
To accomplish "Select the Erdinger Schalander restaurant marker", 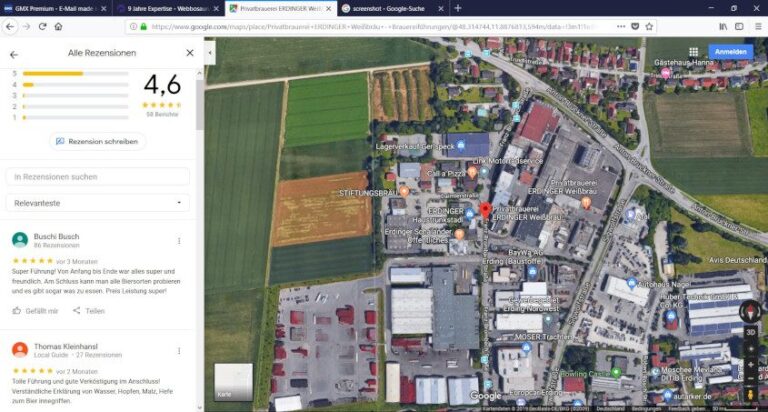I will click(459, 234).
